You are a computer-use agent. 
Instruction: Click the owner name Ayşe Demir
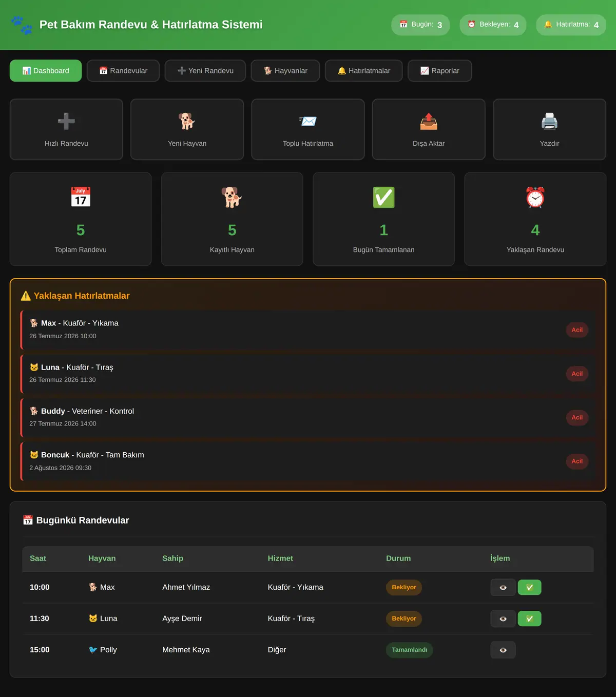coord(182,618)
